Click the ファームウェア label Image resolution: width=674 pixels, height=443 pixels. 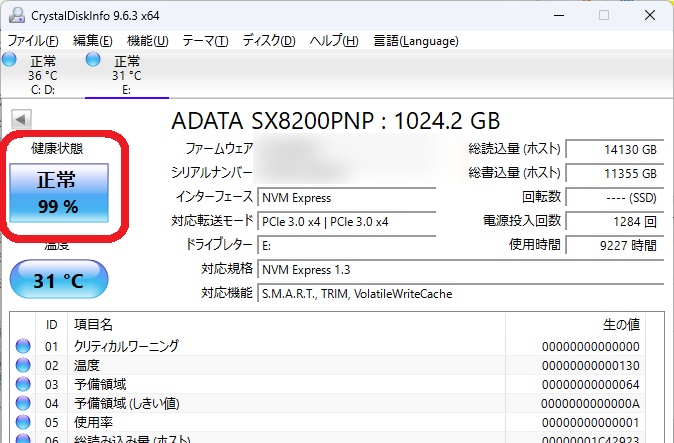[219, 149]
